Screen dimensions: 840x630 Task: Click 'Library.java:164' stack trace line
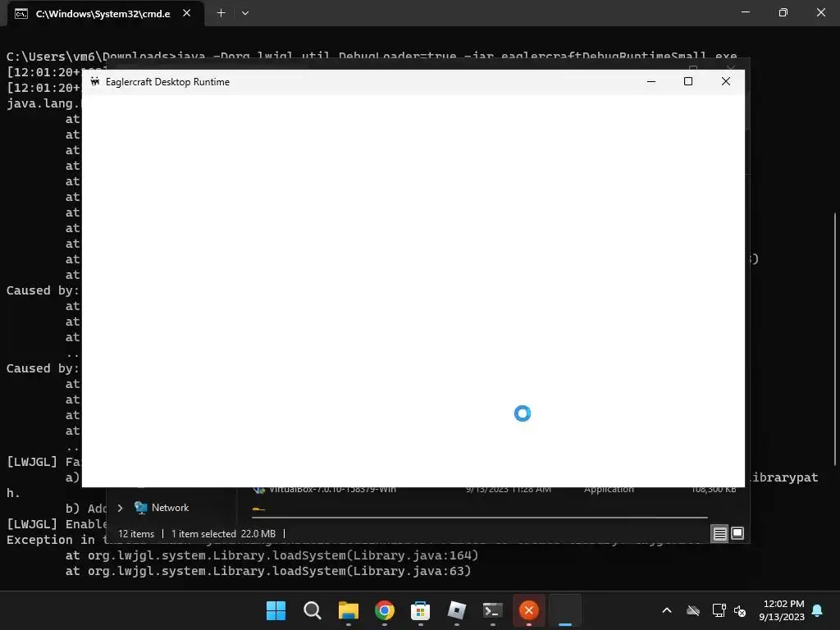click(x=272, y=555)
